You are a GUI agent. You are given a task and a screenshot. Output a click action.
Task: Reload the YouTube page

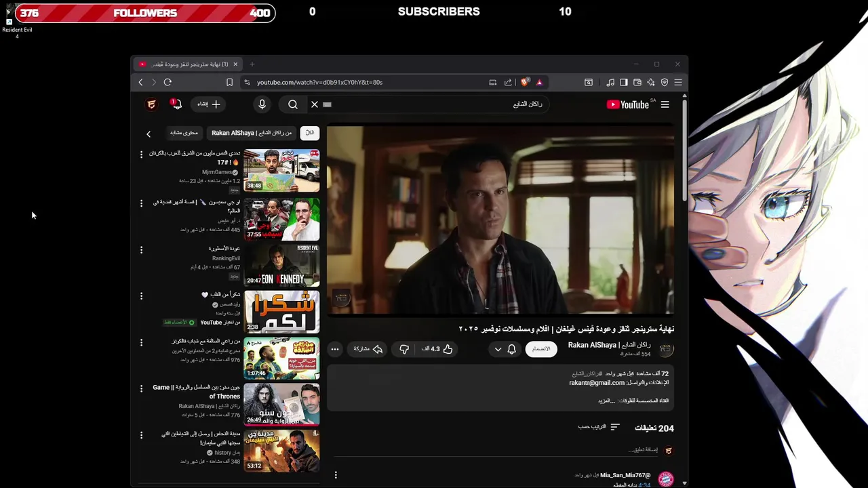coord(167,82)
